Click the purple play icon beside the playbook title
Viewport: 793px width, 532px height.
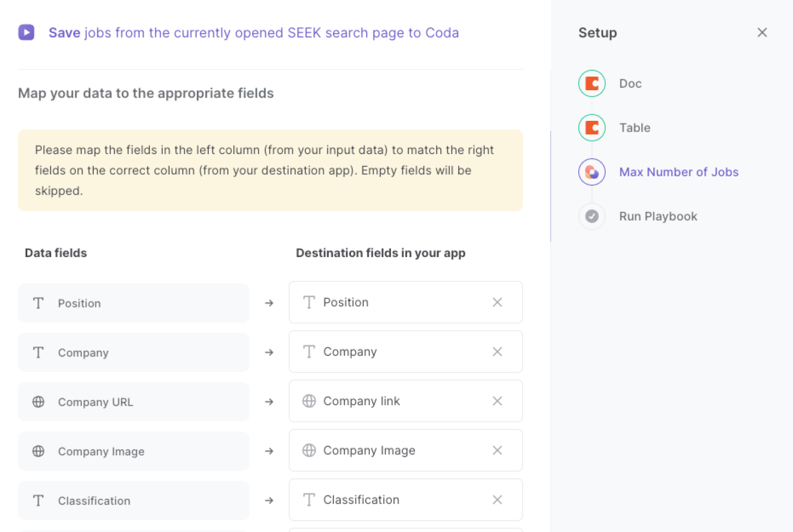click(26, 32)
